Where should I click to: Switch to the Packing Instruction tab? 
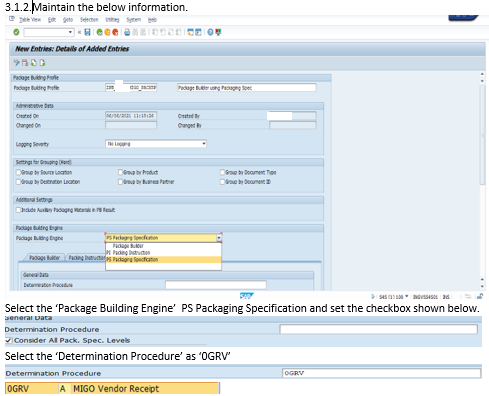(x=86, y=258)
